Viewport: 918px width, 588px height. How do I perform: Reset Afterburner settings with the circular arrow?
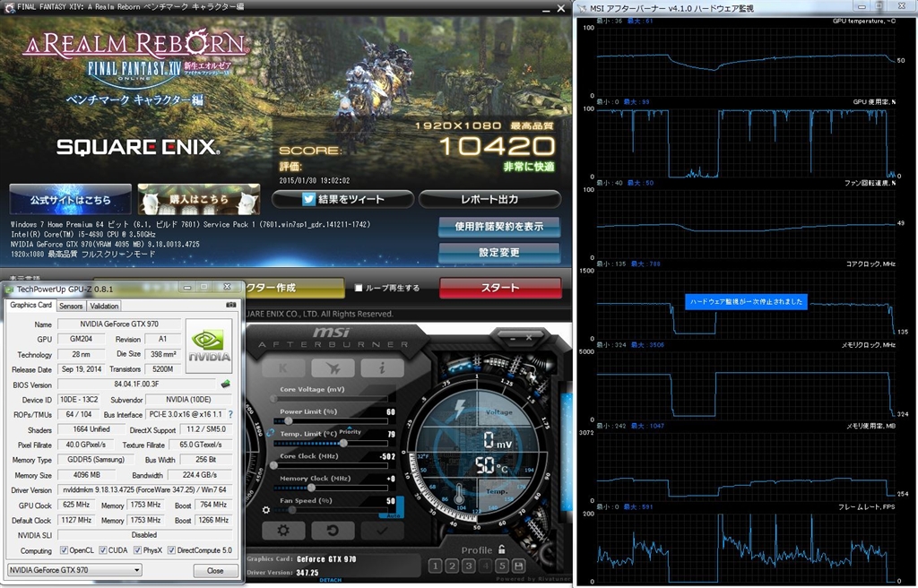pos(333,531)
